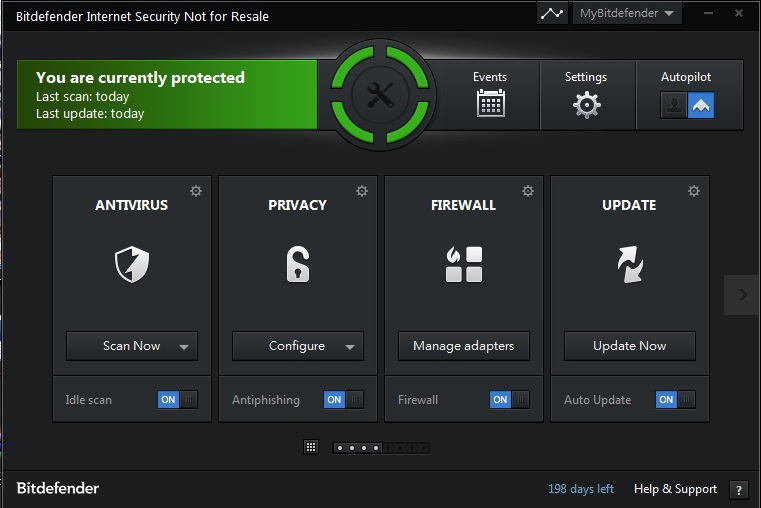Click the Antivirus shield icon
The width and height of the screenshot is (761, 508).
[131, 265]
